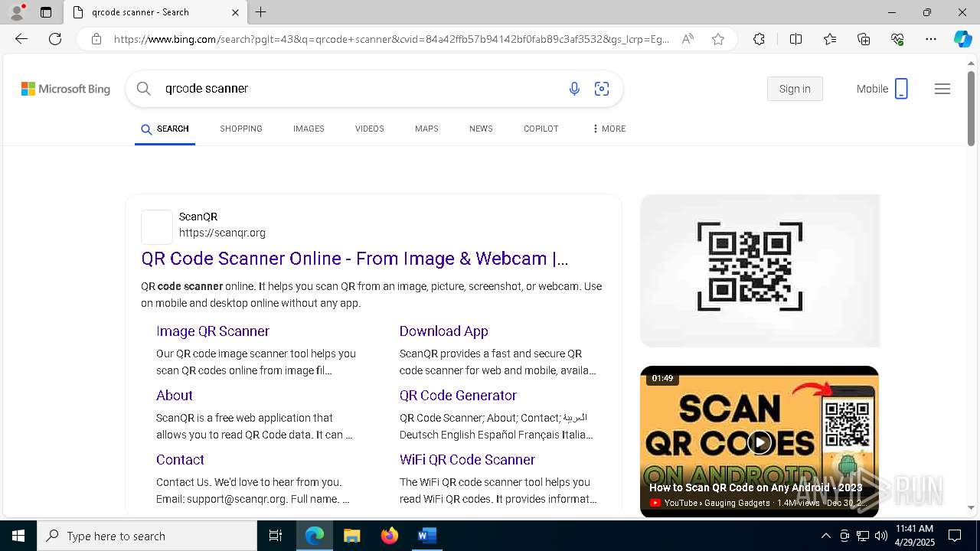Show hidden system tray icons
The image size is (980, 551).
825,536
